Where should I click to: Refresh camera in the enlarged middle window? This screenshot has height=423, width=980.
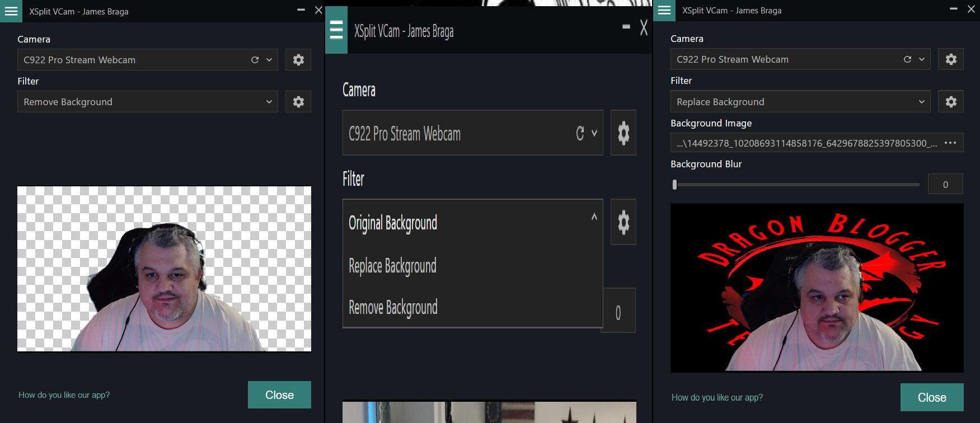[580, 133]
